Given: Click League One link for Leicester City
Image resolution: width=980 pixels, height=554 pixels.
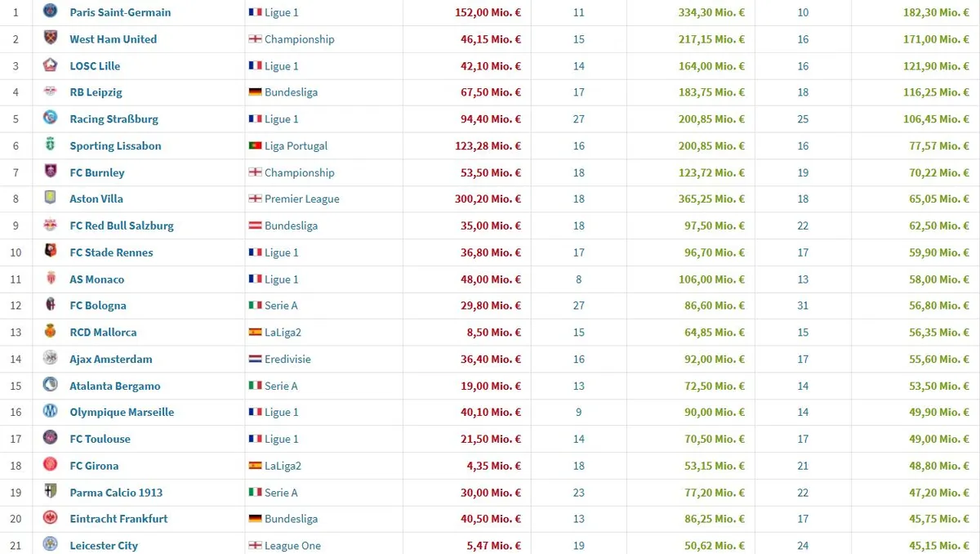Looking at the screenshot, I should click(x=292, y=545).
